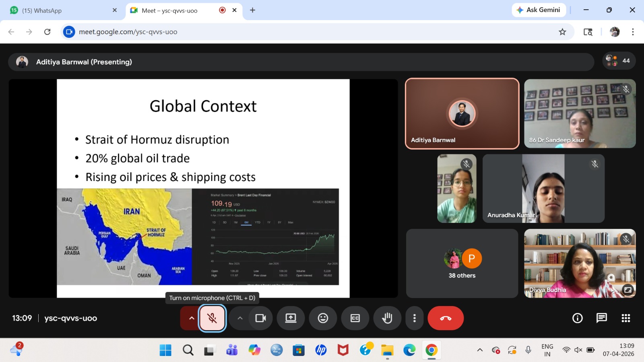Open the present screen option
Image resolution: width=644 pixels, height=362 pixels.
[291, 318]
